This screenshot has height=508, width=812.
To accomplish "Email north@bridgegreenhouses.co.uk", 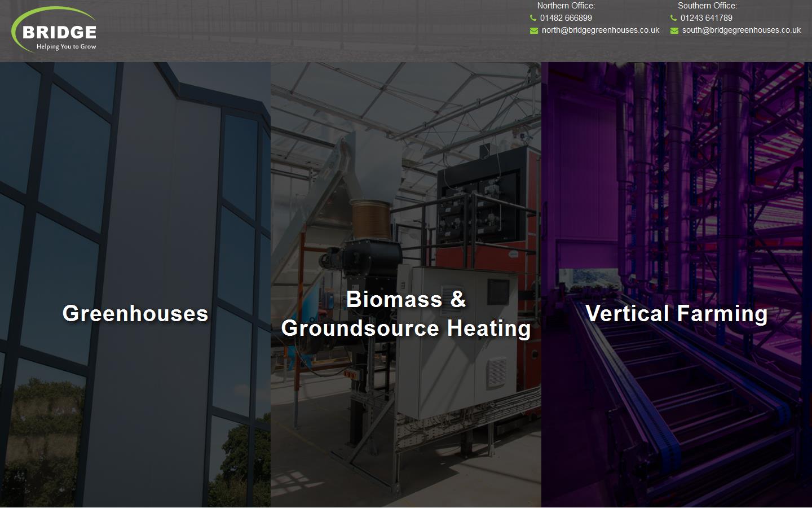I will coord(599,30).
